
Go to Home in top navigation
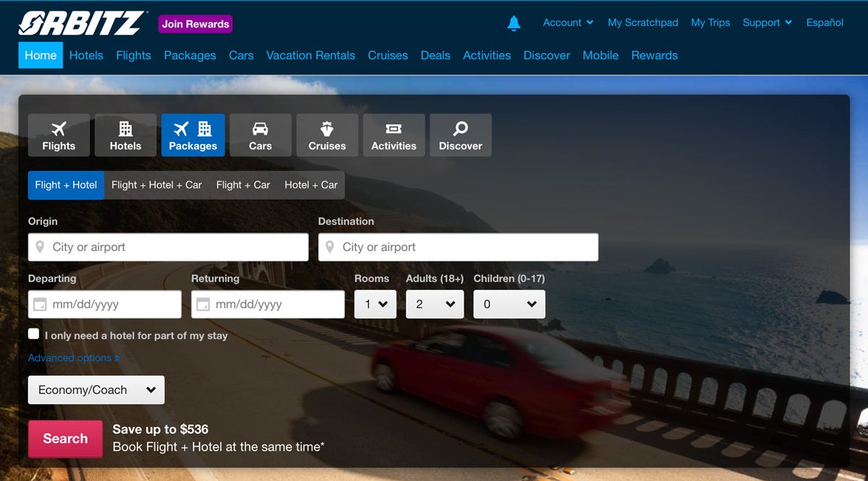click(x=41, y=56)
